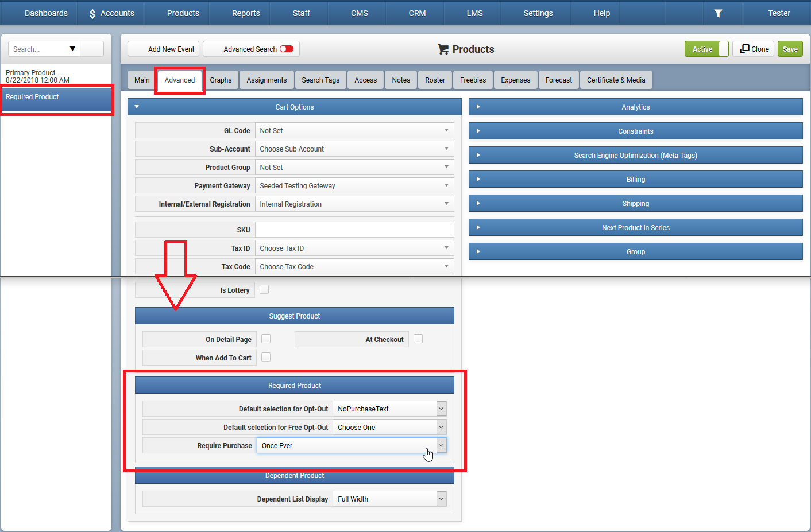The height and width of the screenshot is (532, 811).
Task: Enable the At Checkout checkbox
Action: click(x=418, y=339)
